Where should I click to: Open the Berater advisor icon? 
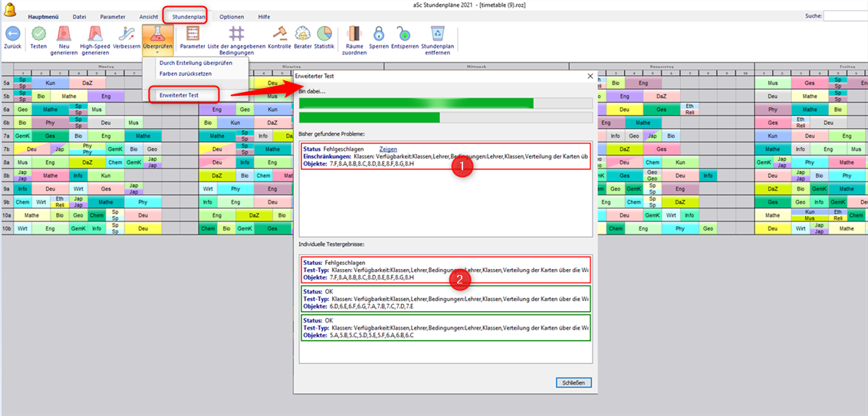click(302, 34)
